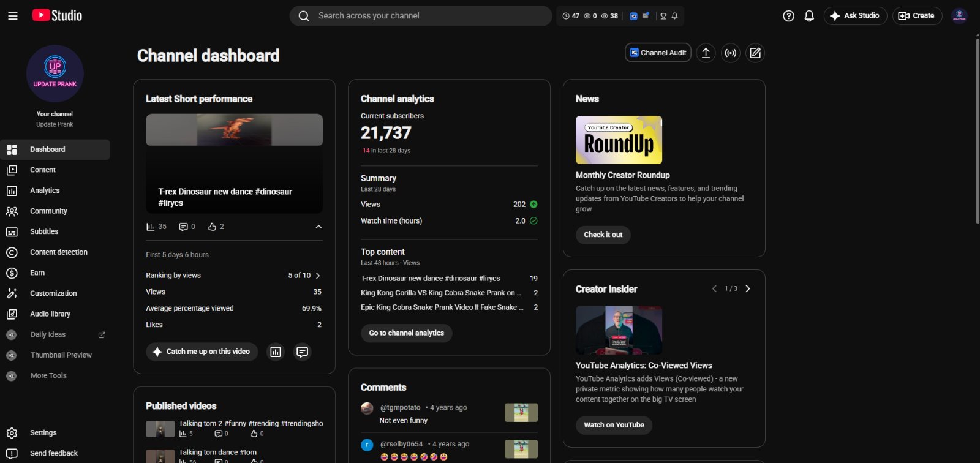Click the Check it out button
Viewport: 980px width, 463px height.
coord(603,235)
